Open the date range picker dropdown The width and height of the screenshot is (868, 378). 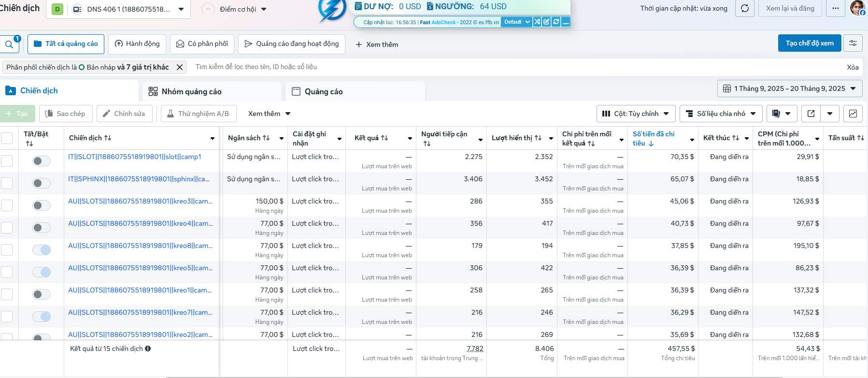[790, 88]
